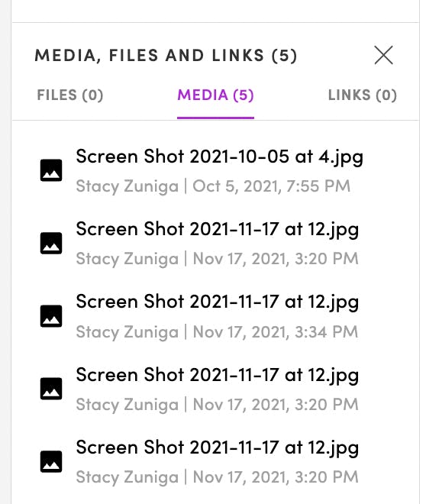Close the Media, Files and Links panel

tap(383, 55)
